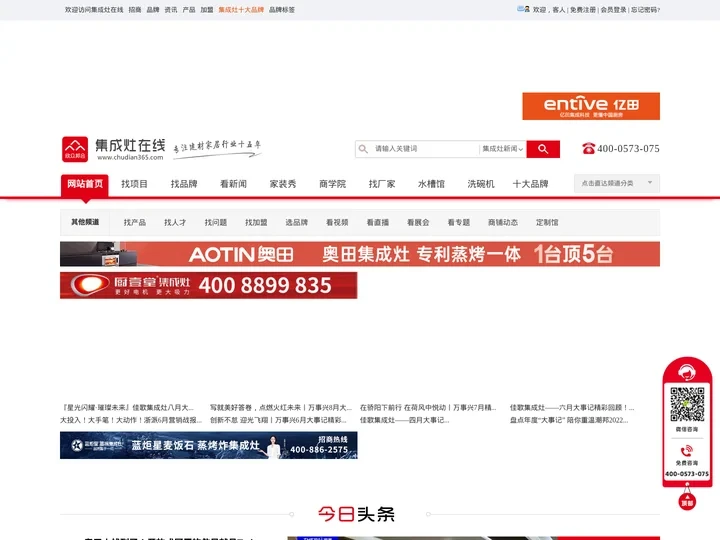The width and height of the screenshot is (720, 540).
Task: Open article 佳歌集成灶——四月大事记
Action: click(x=405, y=420)
